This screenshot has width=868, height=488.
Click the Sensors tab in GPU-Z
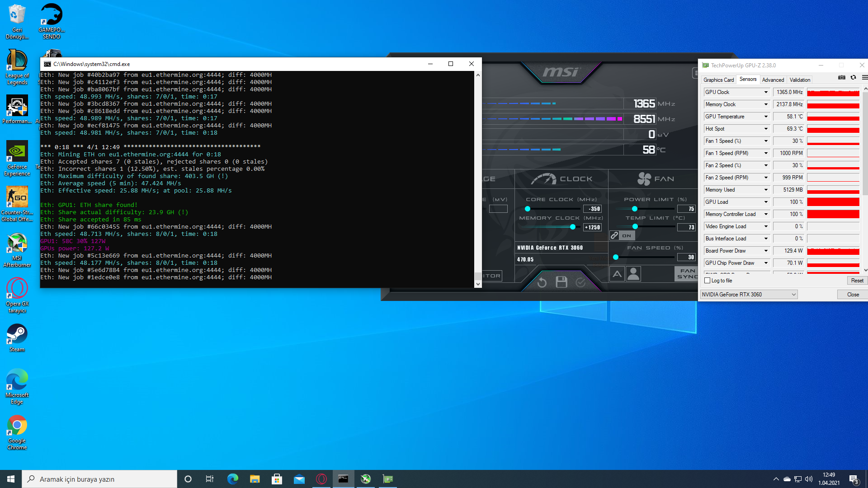pos(747,79)
